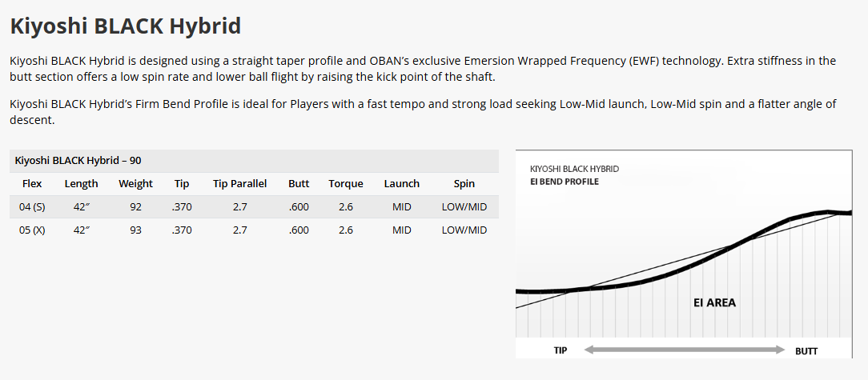Select the 05 (X) flex row

pos(32,230)
